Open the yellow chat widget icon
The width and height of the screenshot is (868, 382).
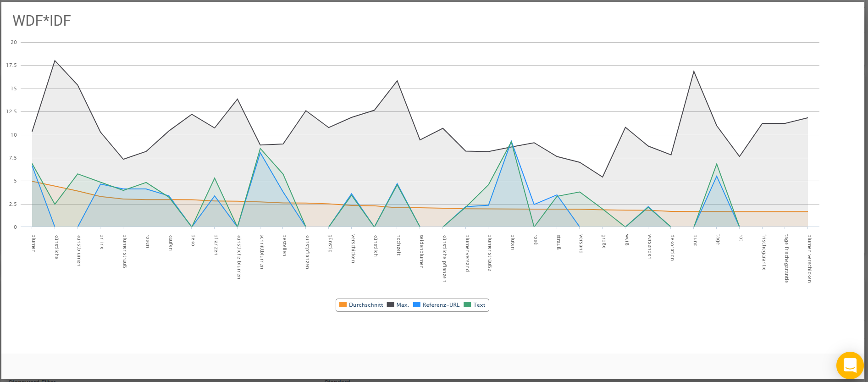(x=850, y=365)
